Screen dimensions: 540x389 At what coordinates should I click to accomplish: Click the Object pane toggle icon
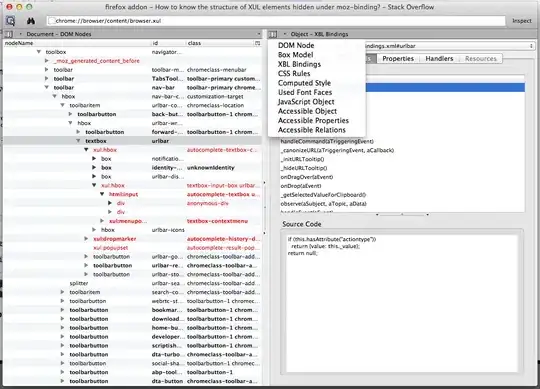pos(272,34)
